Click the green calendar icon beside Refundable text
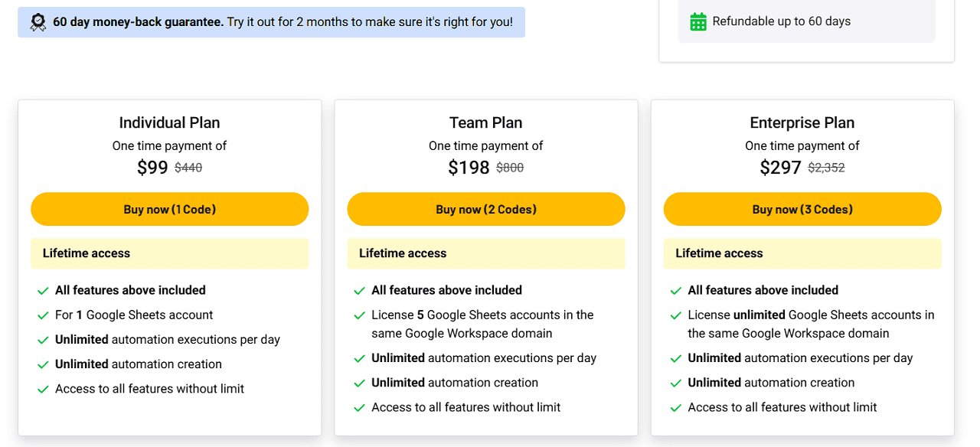This screenshot has height=447, width=980. pos(697,21)
